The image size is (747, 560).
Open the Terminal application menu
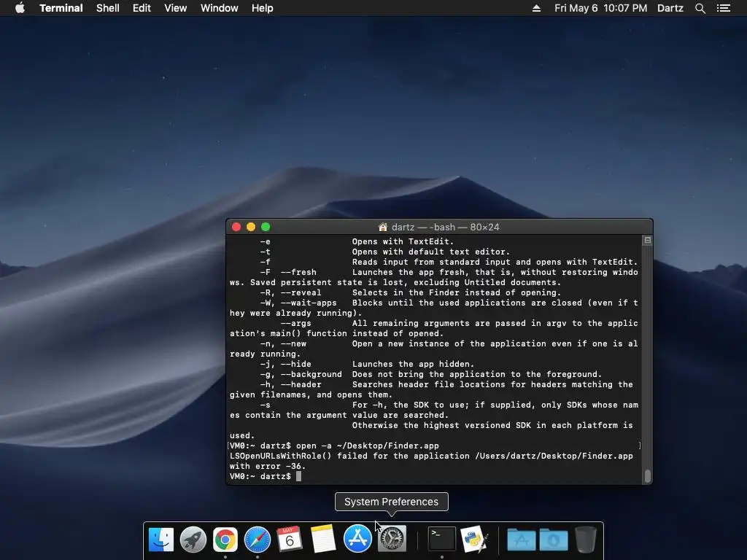click(61, 8)
